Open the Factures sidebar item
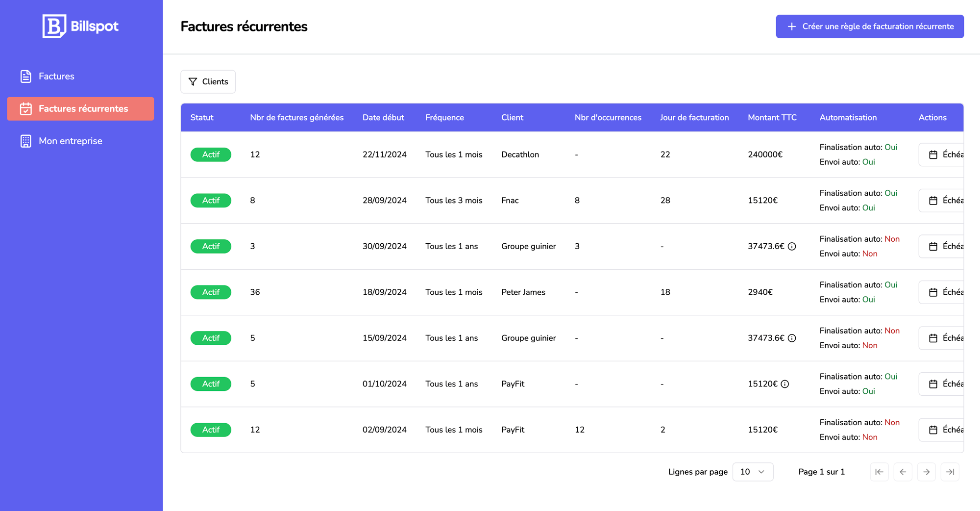 click(x=80, y=76)
